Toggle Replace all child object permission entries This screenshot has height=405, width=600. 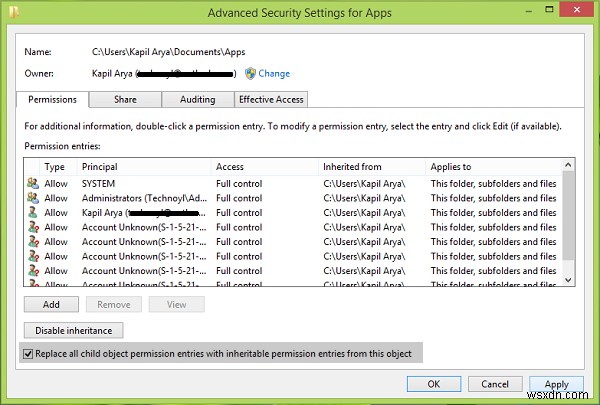[27, 353]
